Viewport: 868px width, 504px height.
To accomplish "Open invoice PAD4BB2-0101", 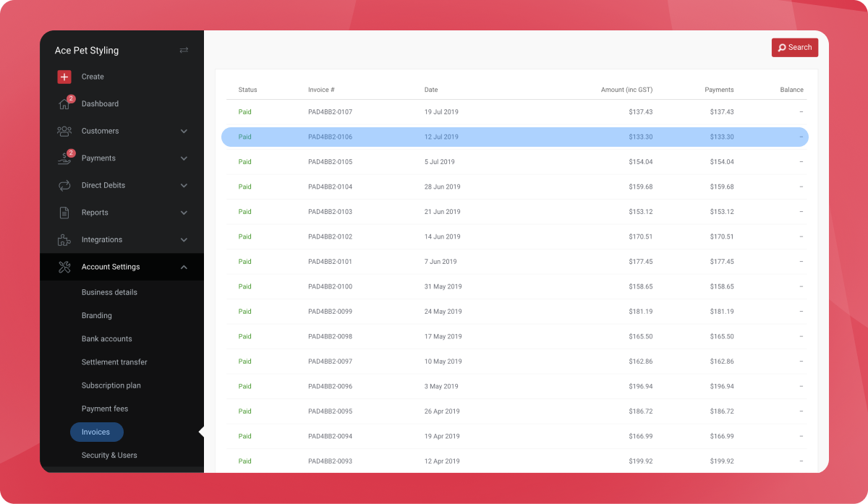I will [x=330, y=262].
